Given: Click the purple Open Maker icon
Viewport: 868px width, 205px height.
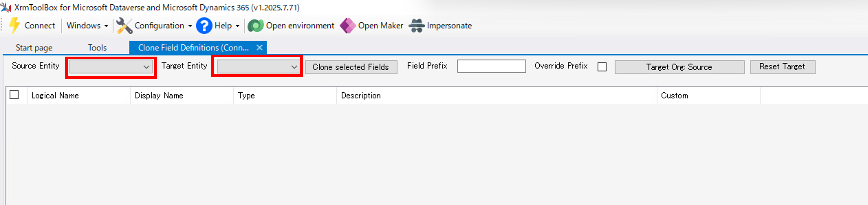Looking at the screenshot, I should [347, 26].
